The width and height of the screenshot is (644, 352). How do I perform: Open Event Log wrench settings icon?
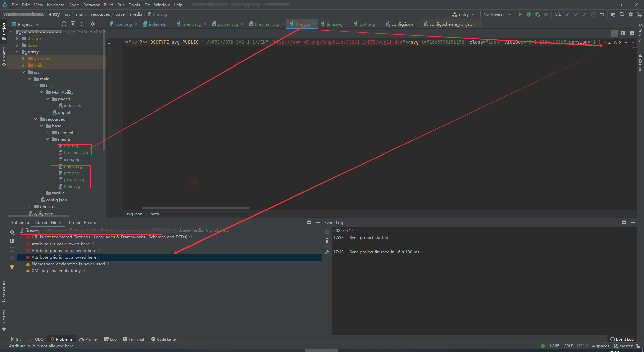tap(327, 252)
